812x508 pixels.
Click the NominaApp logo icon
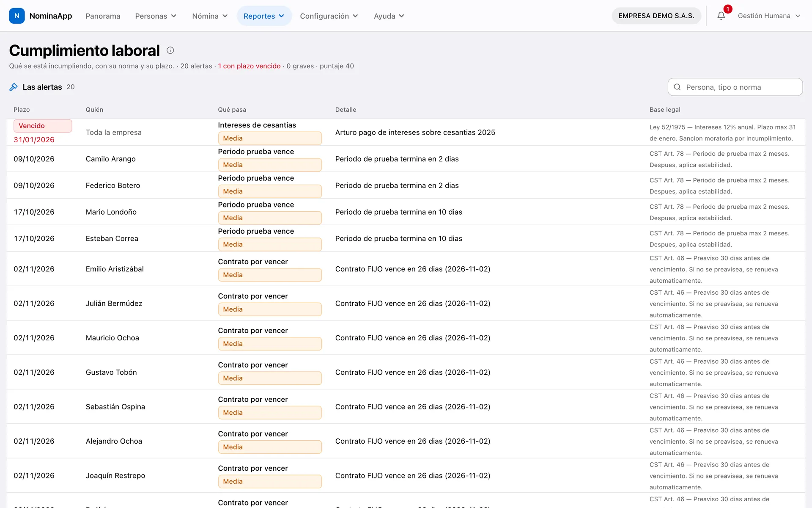(16, 16)
